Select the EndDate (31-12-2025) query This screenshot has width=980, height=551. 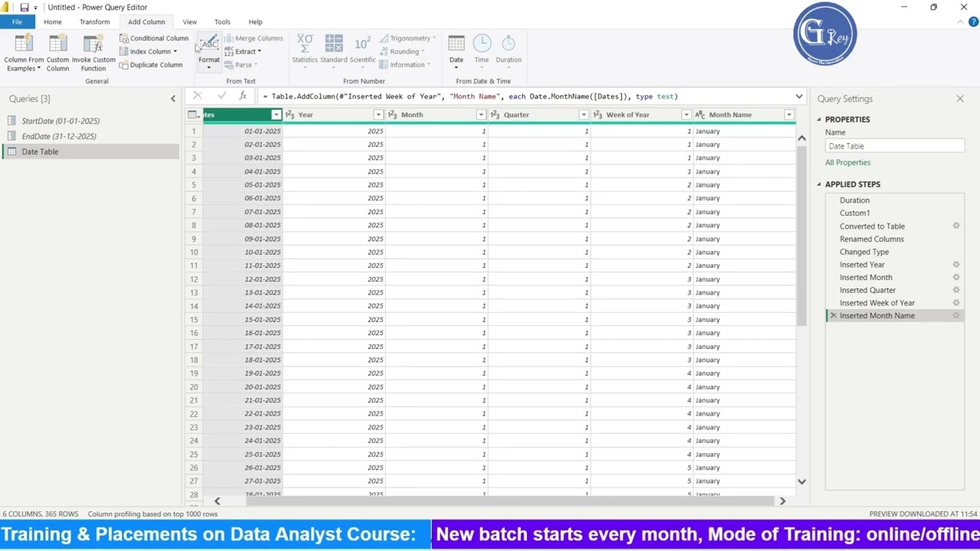coord(59,136)
